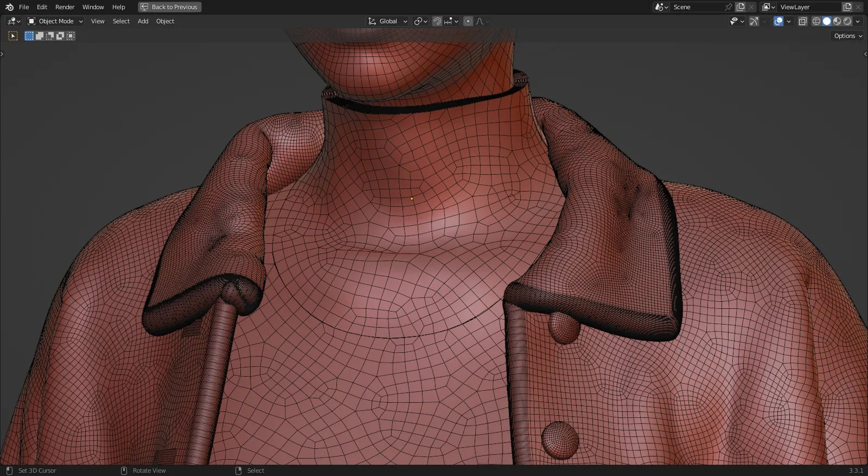Image resolution: width=868 pixels, height=476 pixels.
Task: Choose Invert existing selection mode
Action: 60,36
